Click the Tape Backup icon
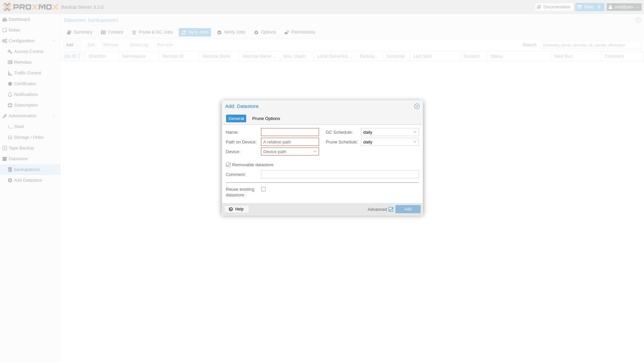Image resolution: width=644 pixels, height=362 pixels. click(x=5, y=148)
